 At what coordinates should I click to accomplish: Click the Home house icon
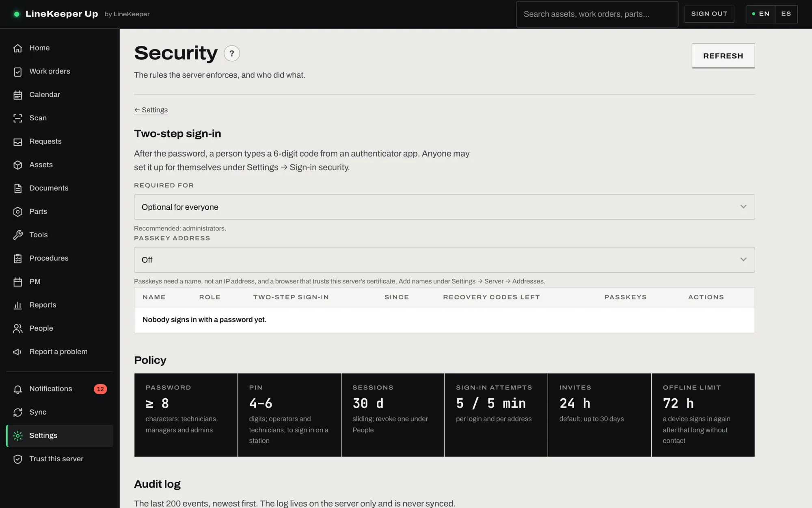pos(17,48)
